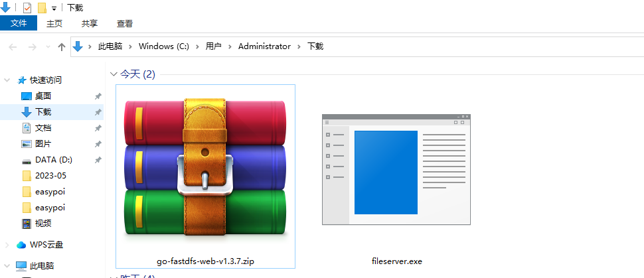Image resolution: width=644 pixels, height=278 pixels.
Task: Open the 文件 ribbon tab
Action: (19, 23)
